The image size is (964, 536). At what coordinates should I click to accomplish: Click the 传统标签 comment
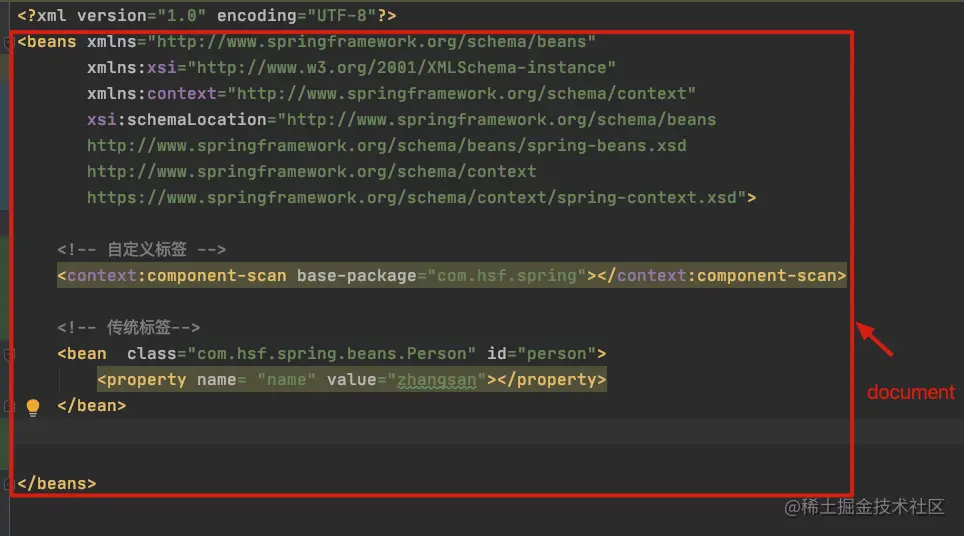(128, 328)
